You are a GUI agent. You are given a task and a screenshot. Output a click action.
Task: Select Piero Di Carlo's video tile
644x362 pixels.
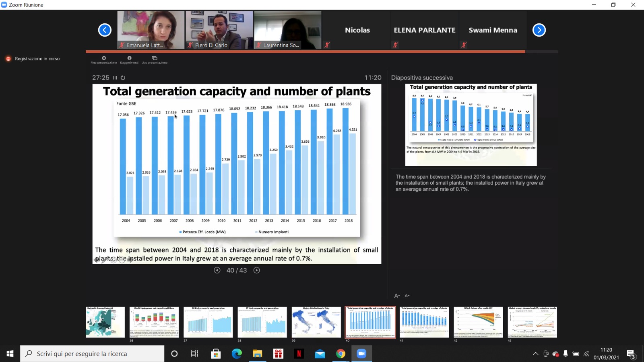coord(219,30)
